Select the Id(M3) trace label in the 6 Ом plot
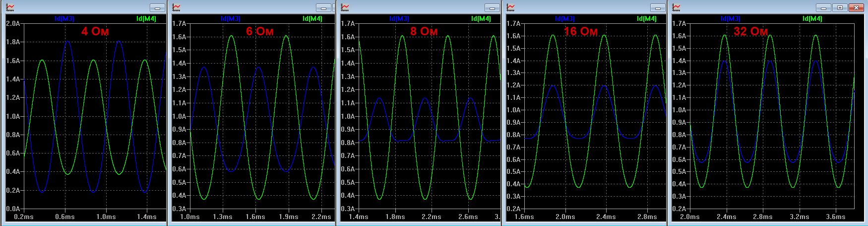 (x=231, y=18)
